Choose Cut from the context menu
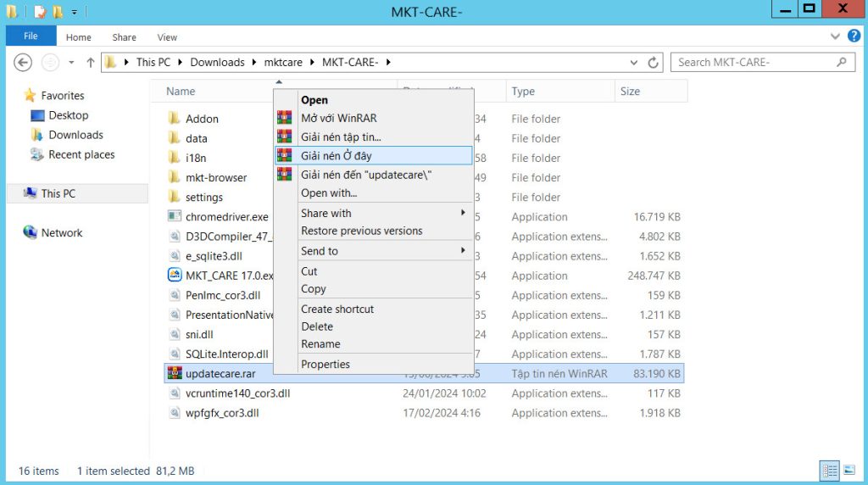 309,270
